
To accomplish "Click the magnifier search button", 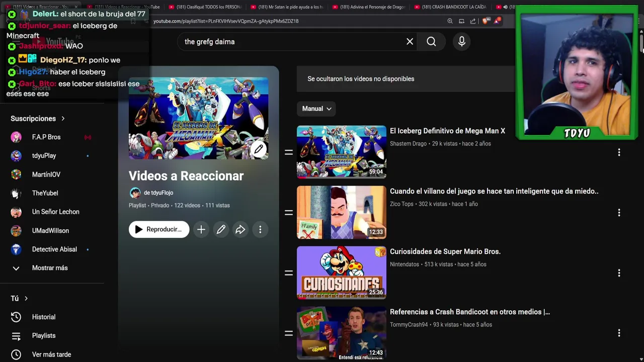I will pos(431,42).
